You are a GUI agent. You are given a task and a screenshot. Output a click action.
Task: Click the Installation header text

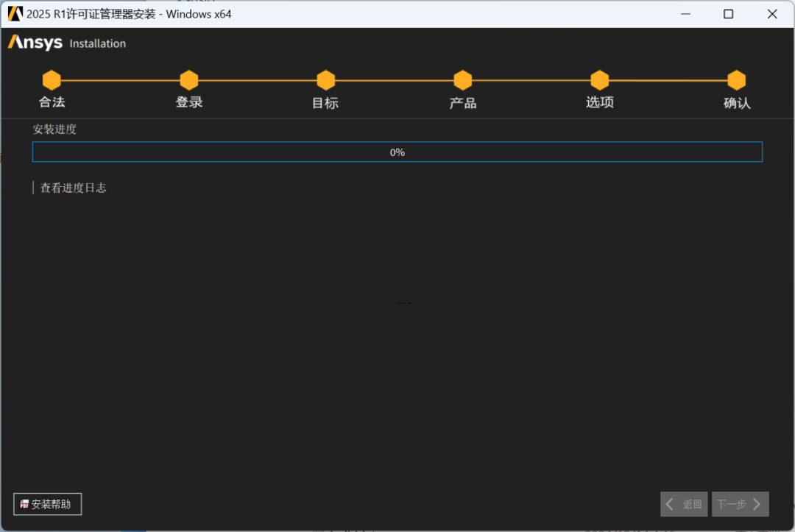pos(98,43)
